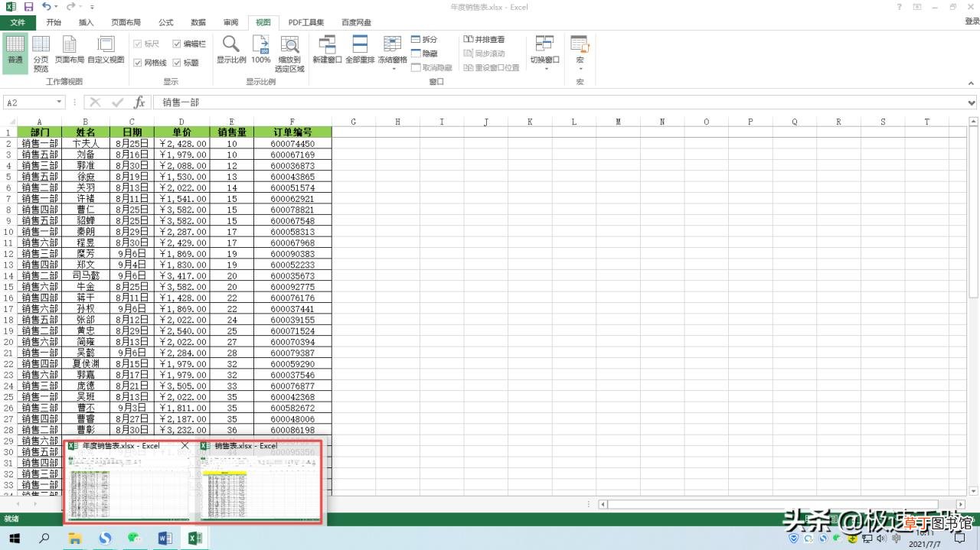Click the Excel taskbar icon
980x550 pixels.
[x=195, y=539]
